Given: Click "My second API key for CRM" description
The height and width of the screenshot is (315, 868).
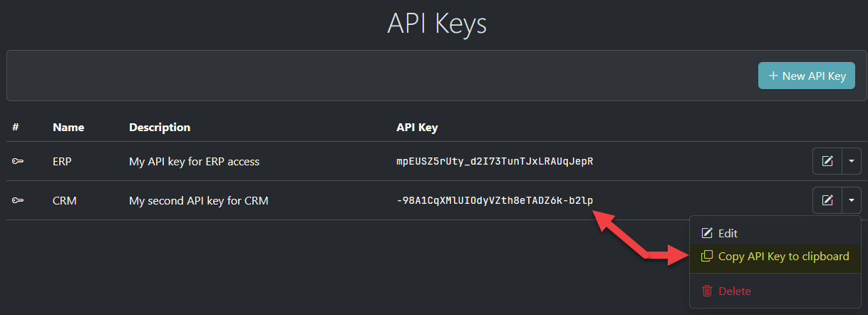Looking at the screenshot, I should click(198, 201).
